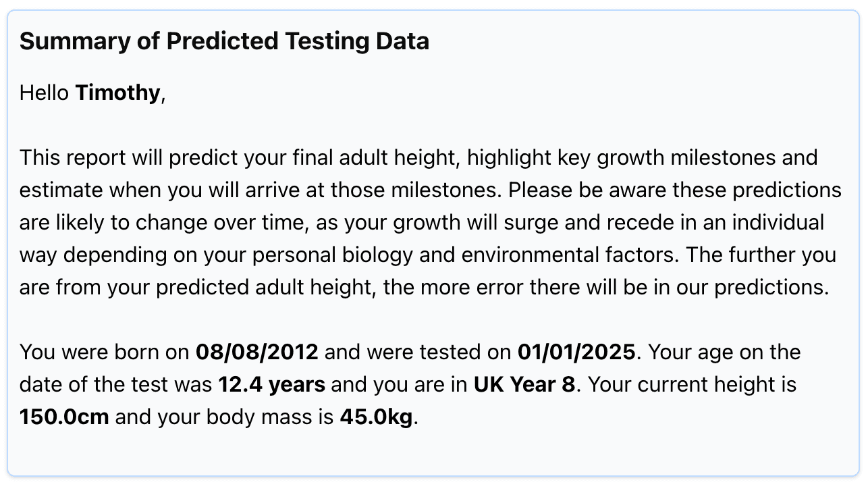Click the birth date 08/08/2012

point(256,352)
